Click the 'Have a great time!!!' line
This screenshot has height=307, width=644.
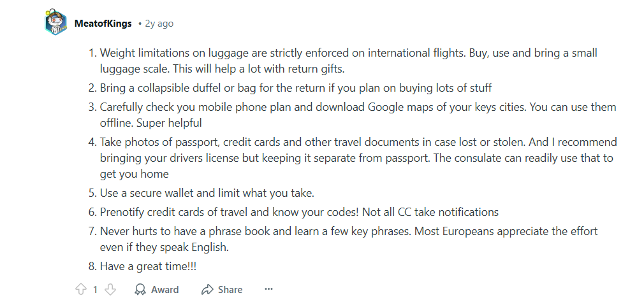148,266
